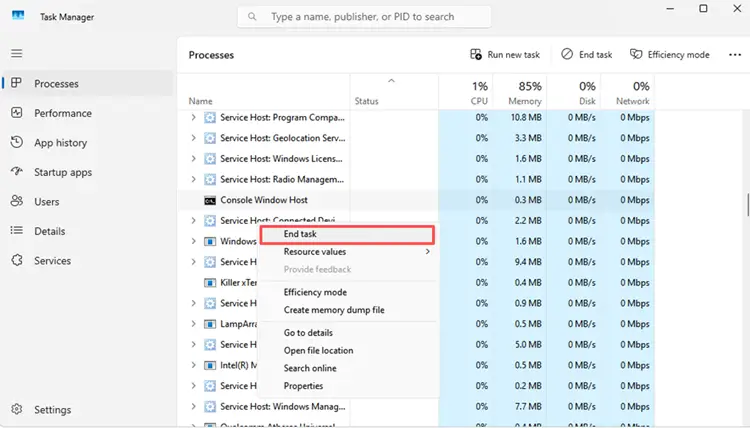The image size is (750, 428).
Task: Click the Run new task icon
Action: click(476, 55)
